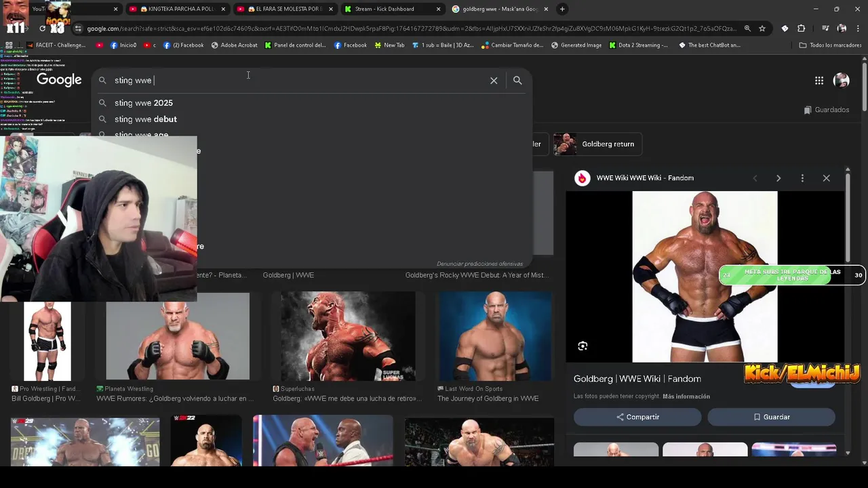The height and width of the screenshot is (488, 868).
Task: Reload the page
Action: pyautogui.click(x=42, y=28)
